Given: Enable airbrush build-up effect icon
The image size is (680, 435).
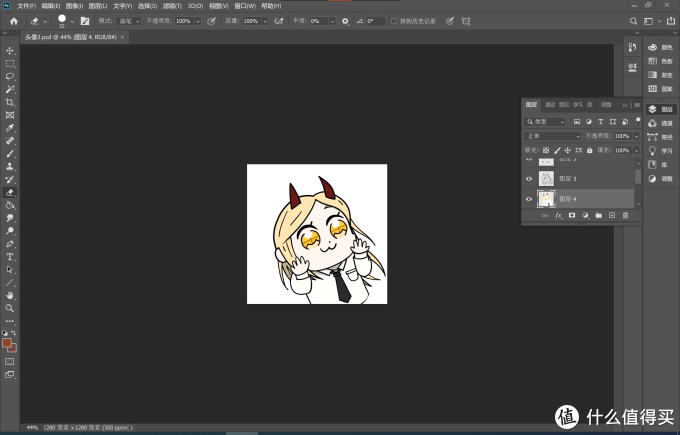Looking at the screenshot, I should coord(279,21).
